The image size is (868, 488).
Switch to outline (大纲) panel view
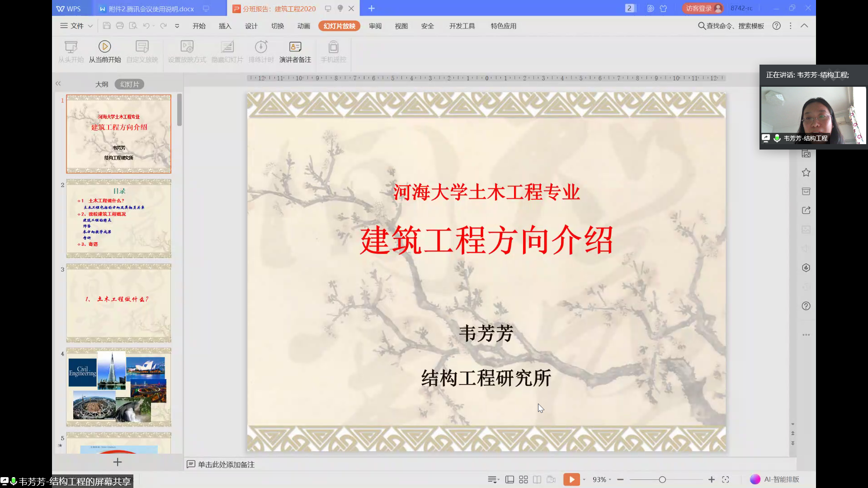(x=102, y=84)
